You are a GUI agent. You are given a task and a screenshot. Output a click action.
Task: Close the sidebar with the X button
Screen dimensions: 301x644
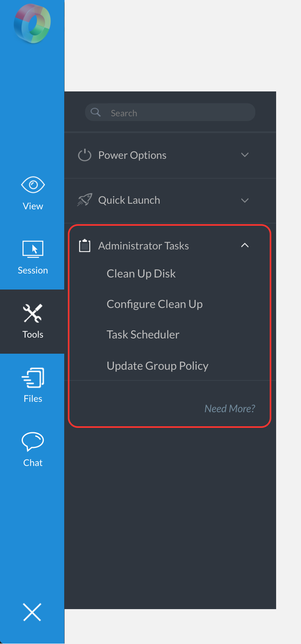32,612
